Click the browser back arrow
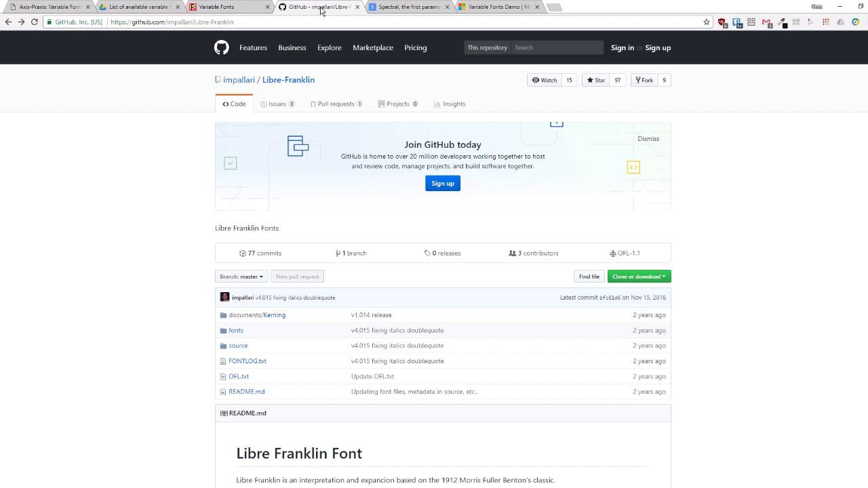The image size is (868, 488). pyautogui.click(x=8, y=22)
